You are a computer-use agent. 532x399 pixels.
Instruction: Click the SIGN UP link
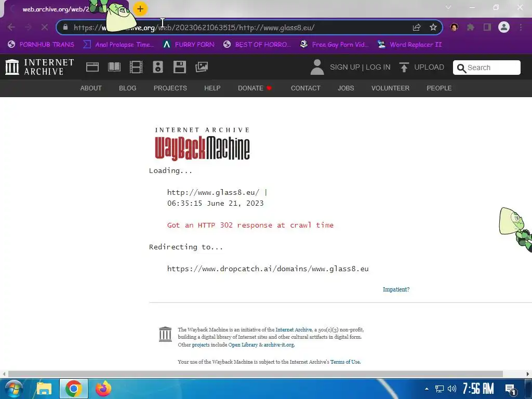point(345,67)
